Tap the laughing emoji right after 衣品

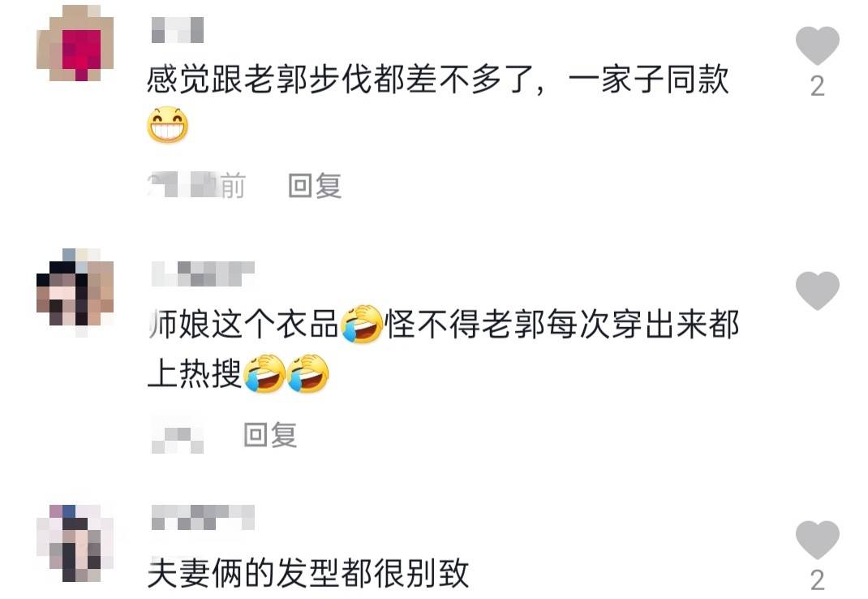[x=362, y=324]
